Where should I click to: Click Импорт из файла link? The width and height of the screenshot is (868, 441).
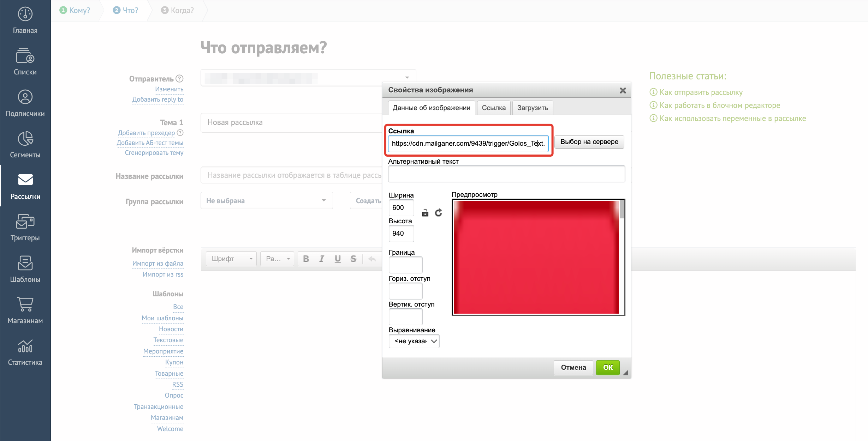(158, 264)
